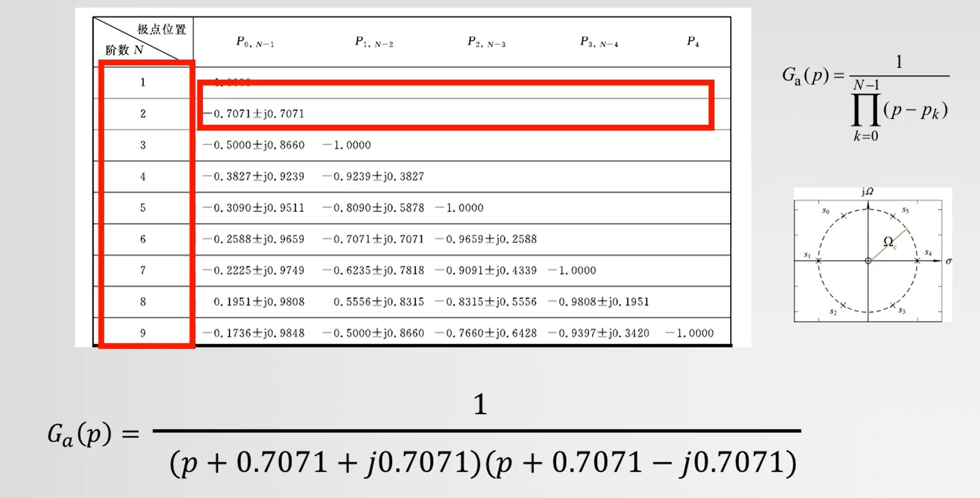Viewport: 980px width, 498px height.
Task: Select the −0.3090±j0.9511 cell
Action: (253, 207)
